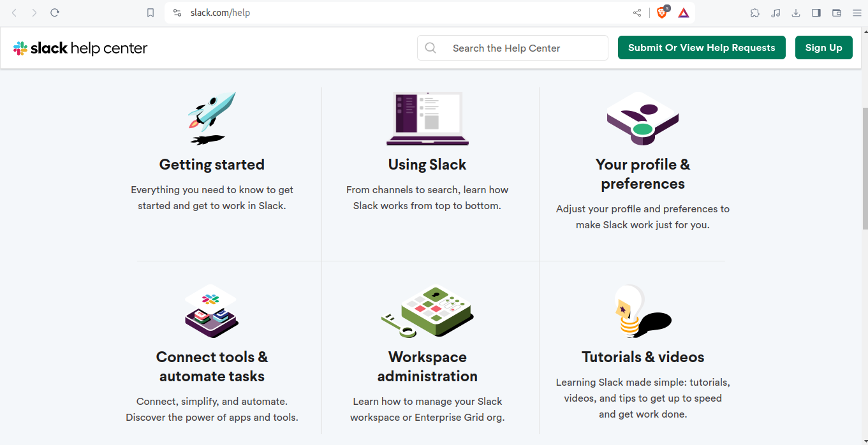The height and width of the screenshot is (445, 868).
Task: Open the browser hamburger menu
Action: coord(857,13)
